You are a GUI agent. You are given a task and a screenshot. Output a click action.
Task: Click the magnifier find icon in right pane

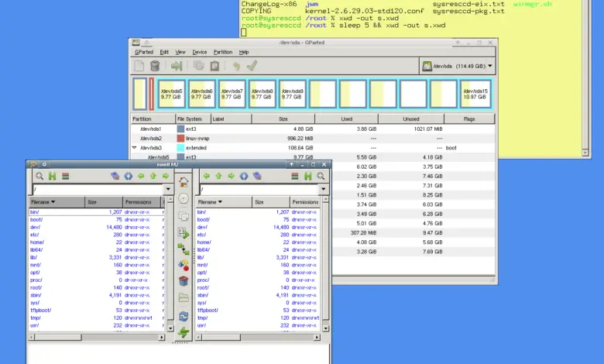pyautogui.click(x=321, y=176)
